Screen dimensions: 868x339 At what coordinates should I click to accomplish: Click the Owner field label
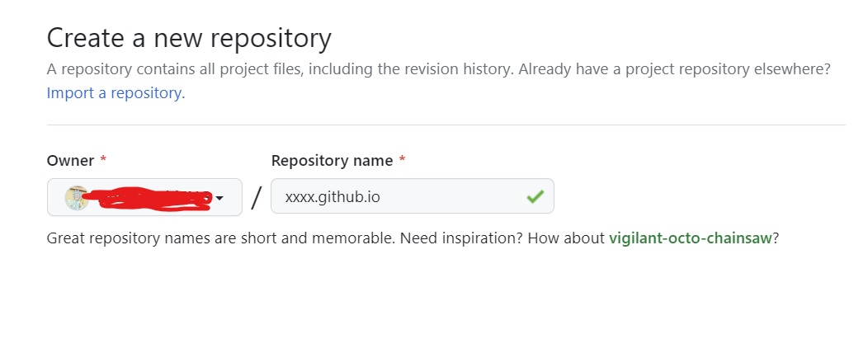(x=71, y=160)
